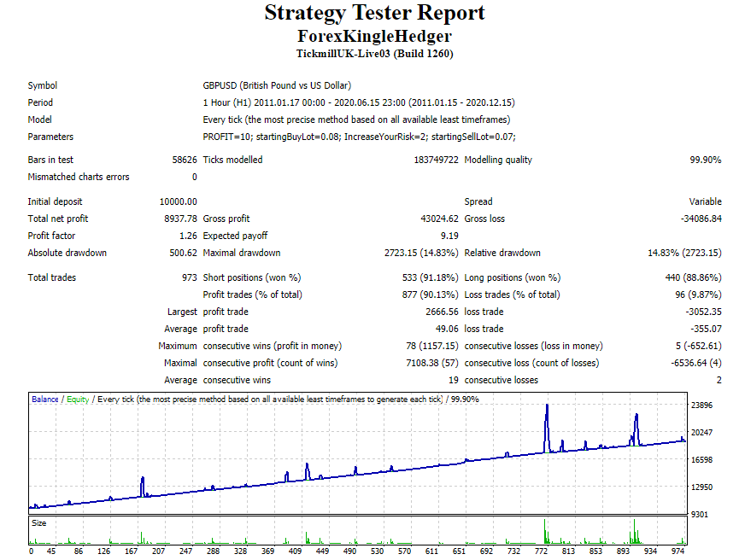The image size is (745, 560).
Task: Select the Spread value Variable
Action: [705, 201]
